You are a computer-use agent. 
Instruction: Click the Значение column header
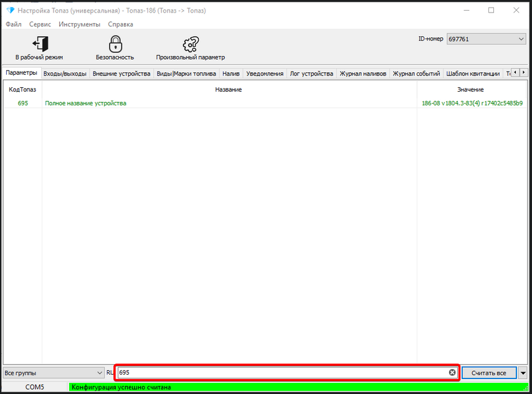pyautogui.click(x=470, y=90)
